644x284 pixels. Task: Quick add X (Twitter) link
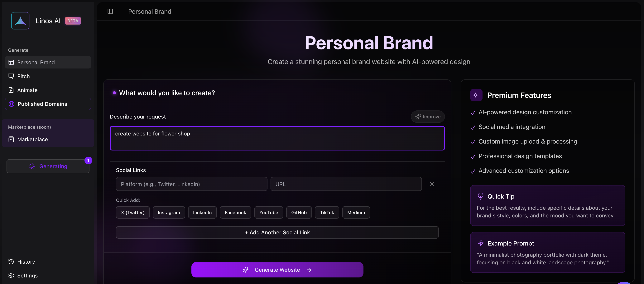[x=133, y=212]
